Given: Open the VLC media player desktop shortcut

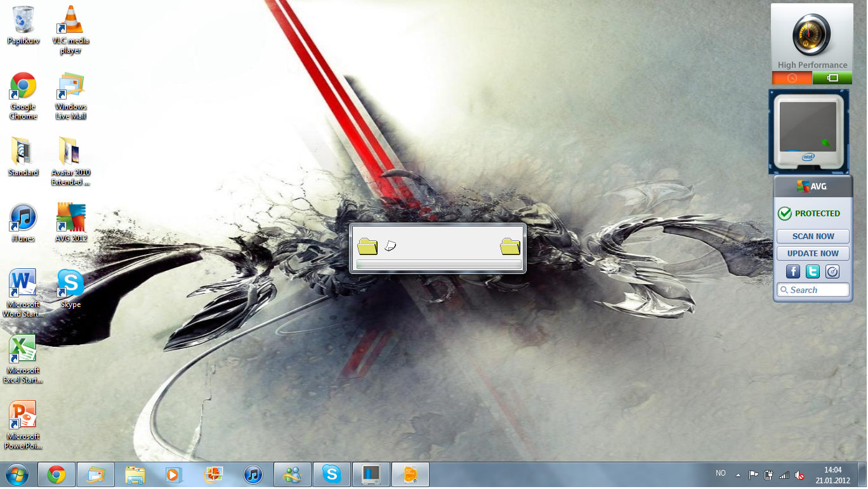Looking at the screenshot, I should coord(70,29).
